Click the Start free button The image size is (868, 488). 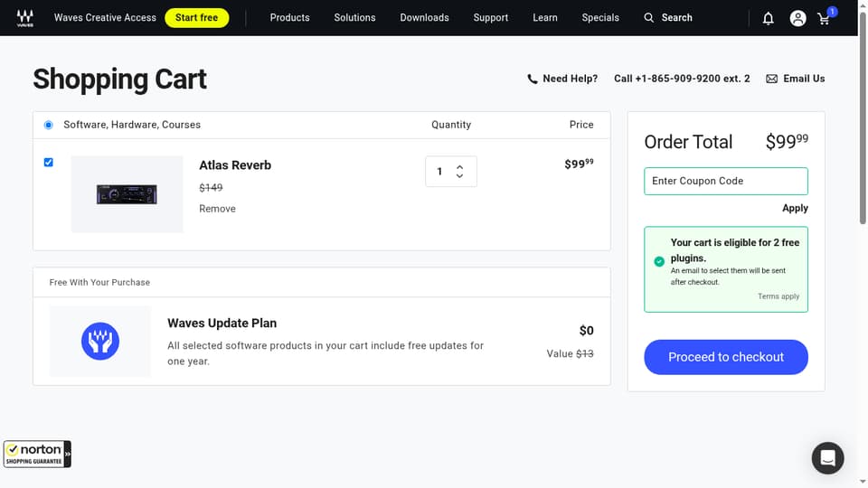click(196, 18)
